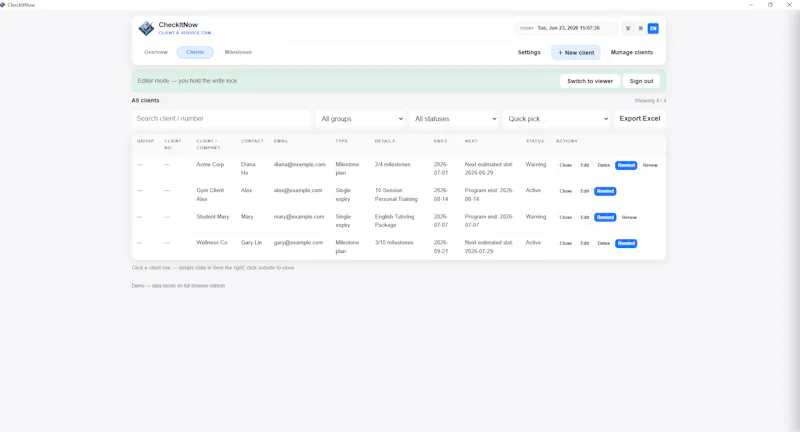Send a reminder to Student Mary
This screenshot has height=432, width=800.
coord(605,217)
